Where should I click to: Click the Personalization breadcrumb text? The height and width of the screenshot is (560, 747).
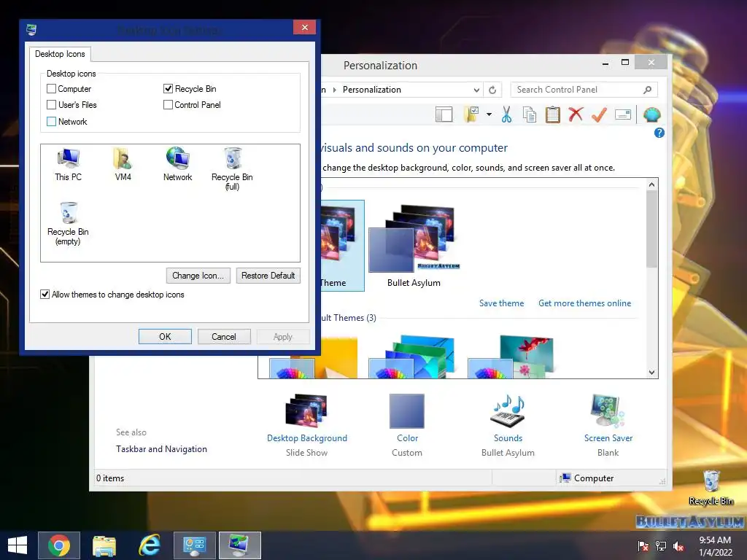371,90
